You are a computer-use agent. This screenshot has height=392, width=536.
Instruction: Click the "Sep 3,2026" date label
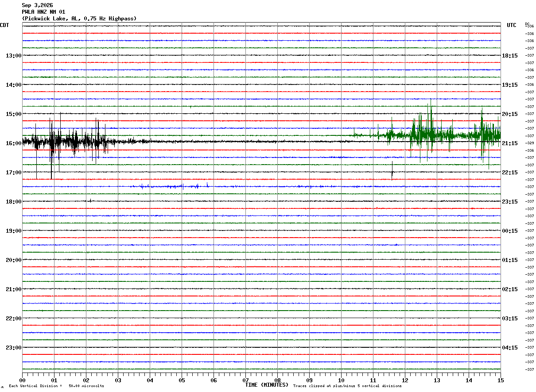point(37,5)
